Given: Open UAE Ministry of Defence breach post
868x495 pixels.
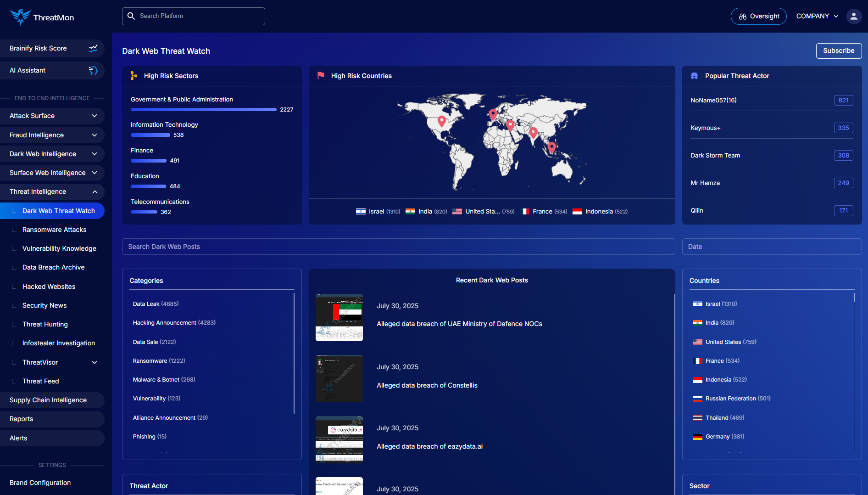Looking at the screenshot, I should click(459, 324).
